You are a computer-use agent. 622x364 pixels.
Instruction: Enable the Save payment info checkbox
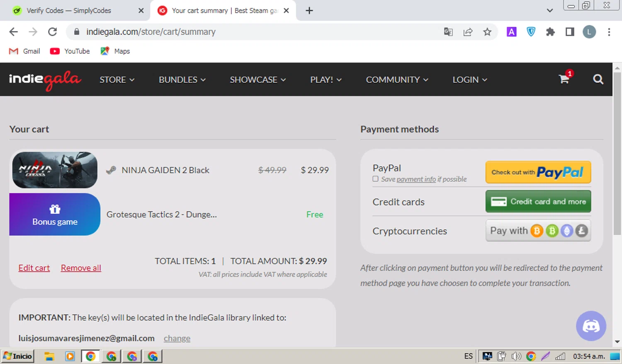(375, 179)
